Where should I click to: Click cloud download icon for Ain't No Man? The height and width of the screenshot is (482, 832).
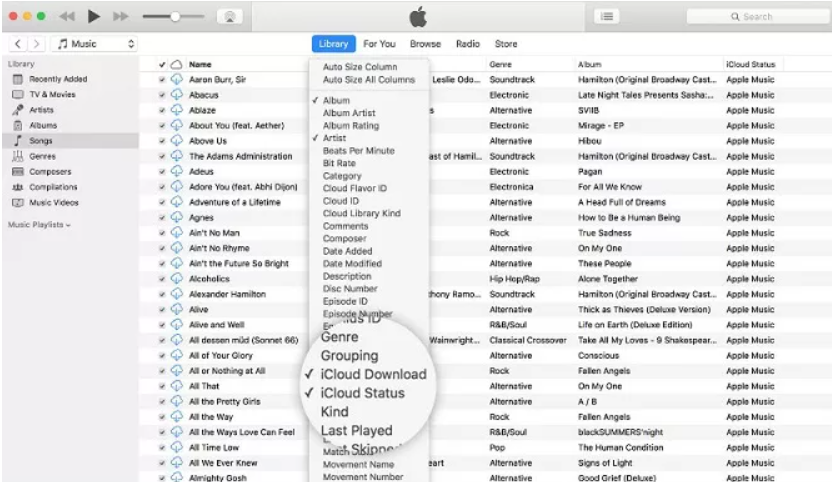point(176,233)
